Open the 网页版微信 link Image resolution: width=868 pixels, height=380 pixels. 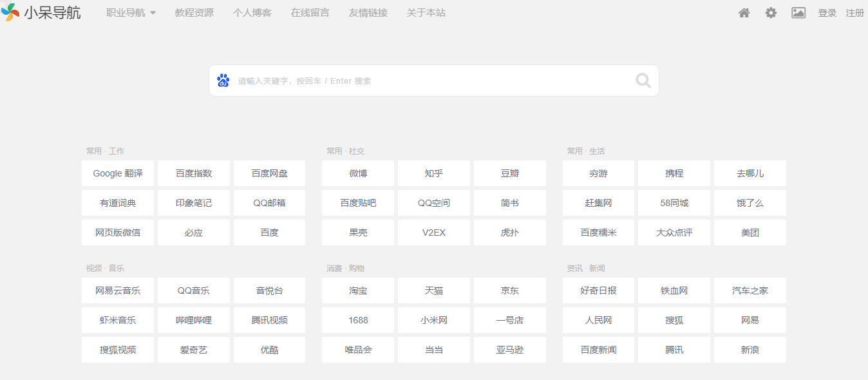tap(118, 233)
